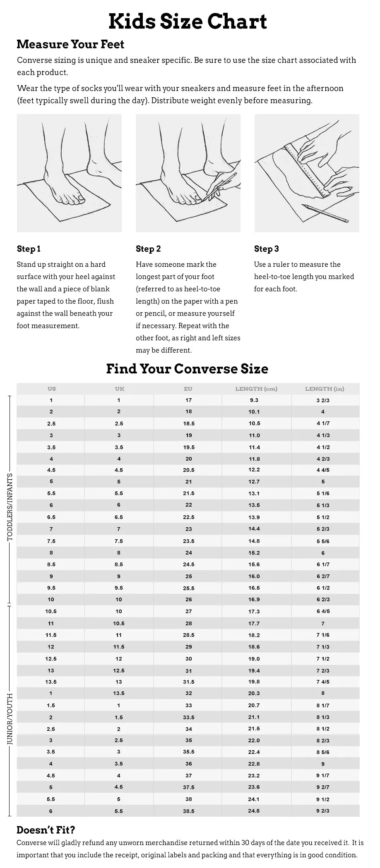Click the Doesn't Fit? heading
Screen dimensions: 380x868
pyautogui.click(x=46, y=830)
